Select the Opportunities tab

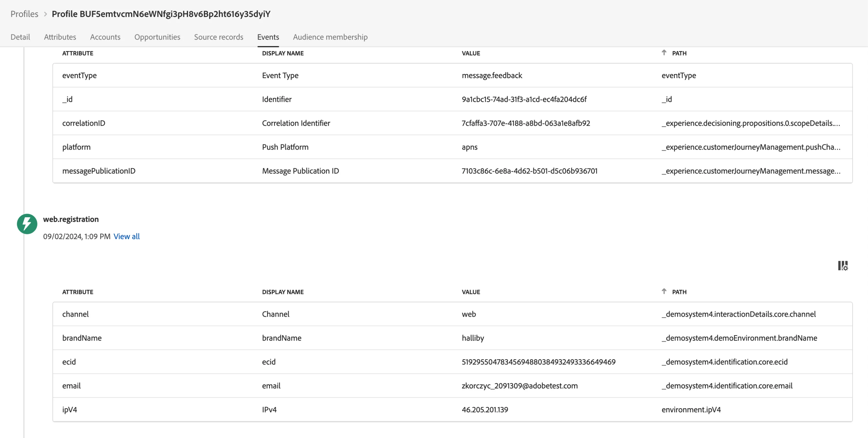click(157, 37)
